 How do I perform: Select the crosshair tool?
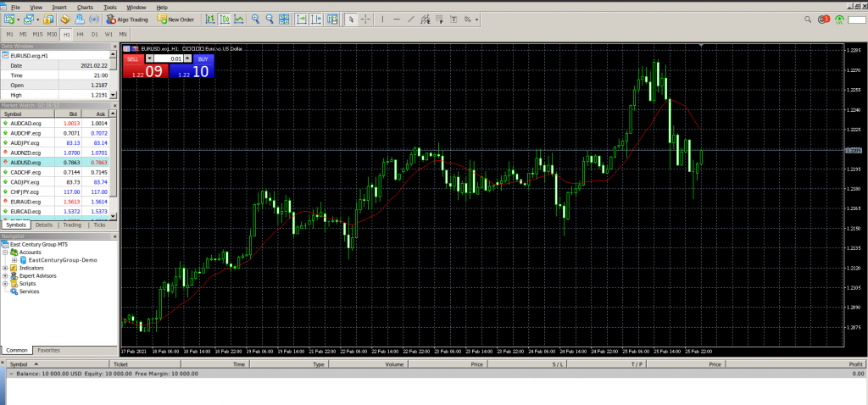click(x=366, y=19)
